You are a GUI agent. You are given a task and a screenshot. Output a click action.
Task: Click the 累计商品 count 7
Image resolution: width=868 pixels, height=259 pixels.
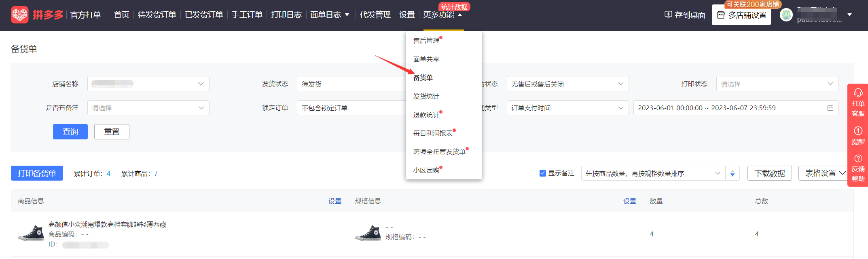click(156, 173)
